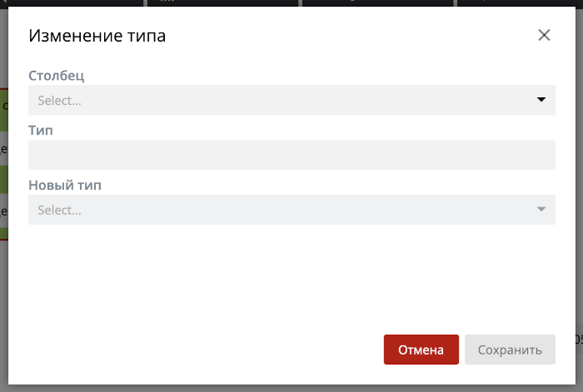The image size is (583, 392).
Task: Click the black arrow in Столбец dropdown
Action: pyautogui.click(x=541, y=100)
